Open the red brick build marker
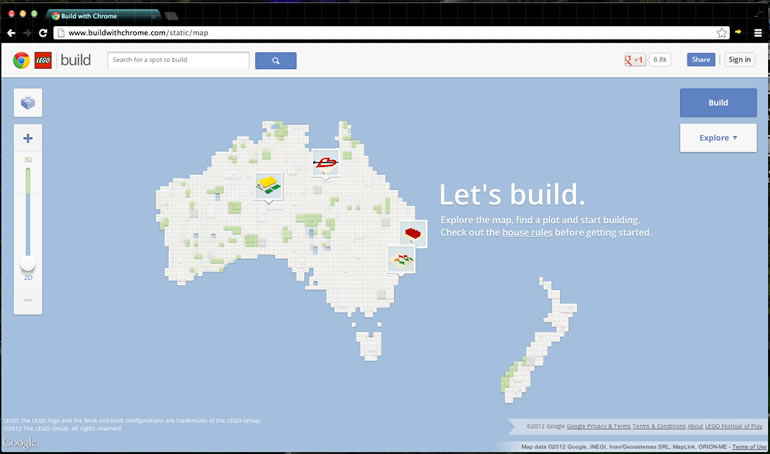 [x=413, y=234]
